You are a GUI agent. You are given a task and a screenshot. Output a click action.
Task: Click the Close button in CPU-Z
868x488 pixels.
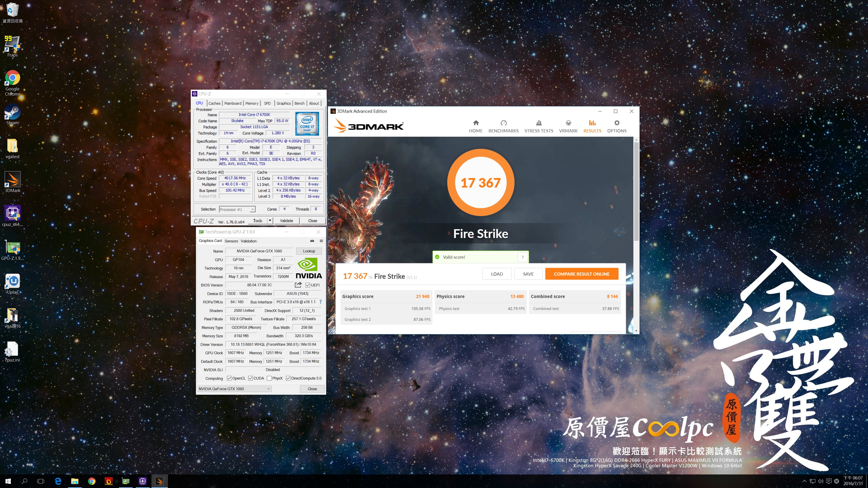pyautogui.click(x=312, y=221)
